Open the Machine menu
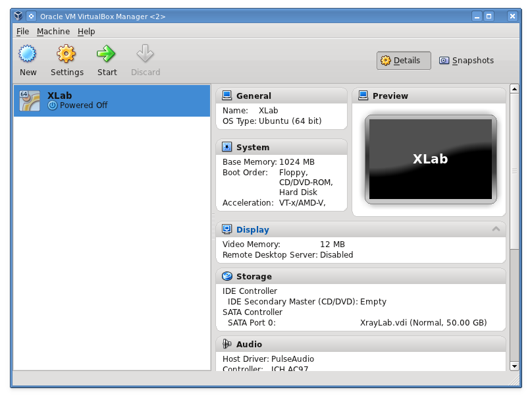The image size is (532, 400). click(x=53, y=31)
